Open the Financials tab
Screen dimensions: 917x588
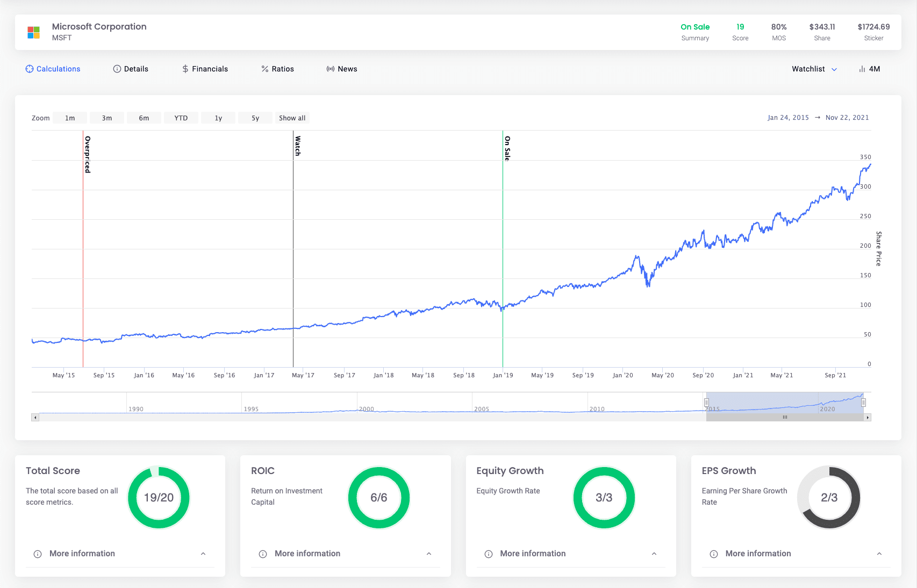click(x=205, y=69)
